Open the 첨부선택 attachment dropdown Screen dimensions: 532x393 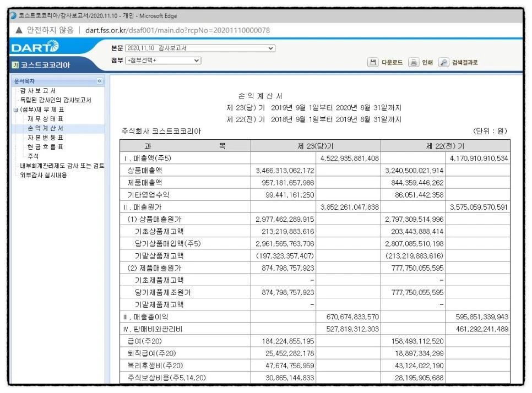click(x=163, y=61)
